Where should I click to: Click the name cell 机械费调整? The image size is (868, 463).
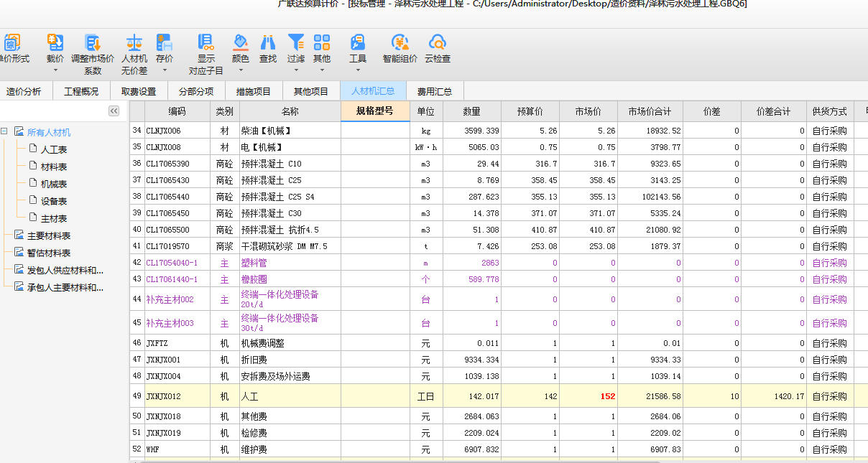(x=290, y=343)
